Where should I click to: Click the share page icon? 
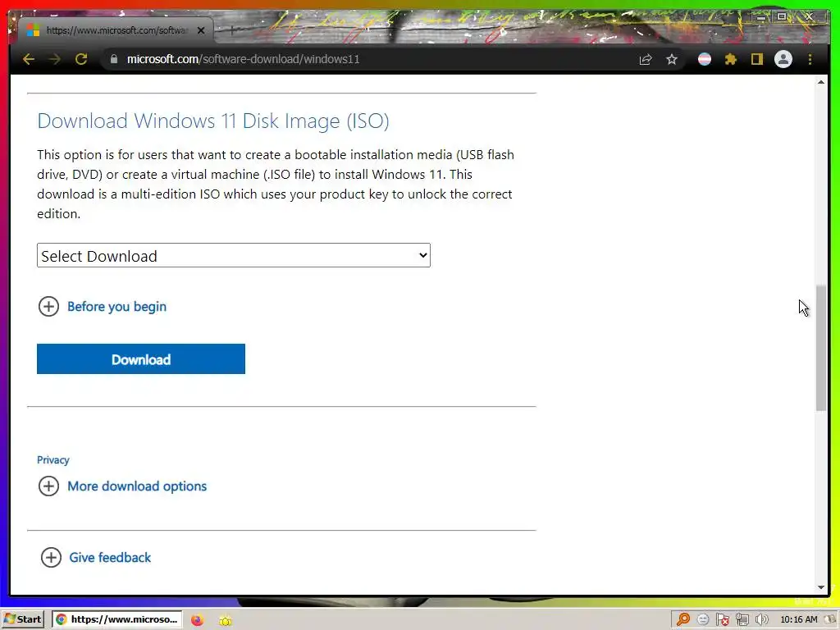tap(646, 59)
